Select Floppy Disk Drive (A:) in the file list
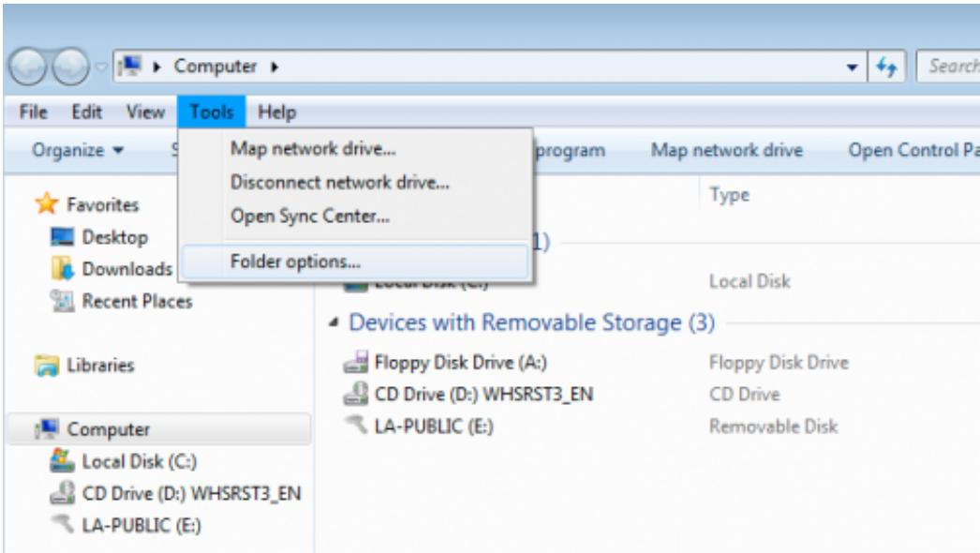The width and height of the screenshot is (980, 553). tap(461, 362)
